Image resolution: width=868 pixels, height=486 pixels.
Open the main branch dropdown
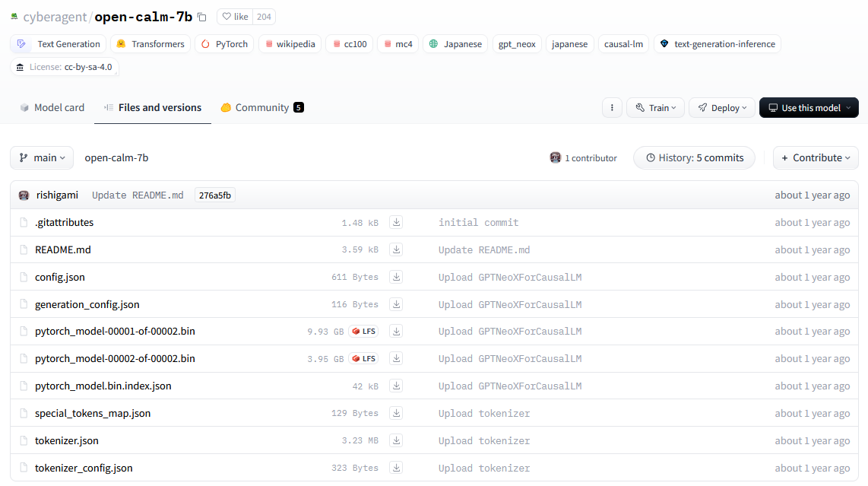[x=42, y=158]
